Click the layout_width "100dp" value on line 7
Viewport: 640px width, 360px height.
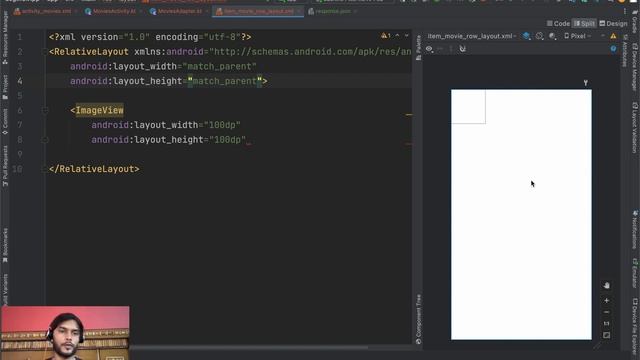pyautogui.click(x=222, y=125)
